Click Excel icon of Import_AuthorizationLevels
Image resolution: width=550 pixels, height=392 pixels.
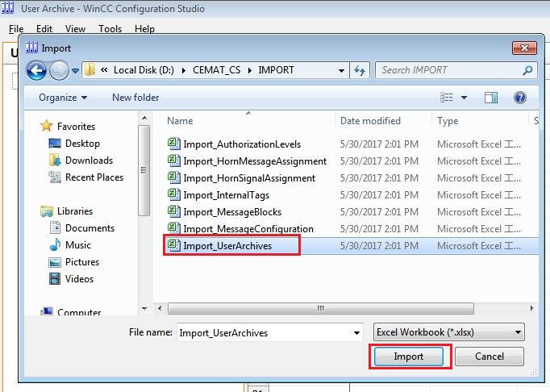point(173,144)
